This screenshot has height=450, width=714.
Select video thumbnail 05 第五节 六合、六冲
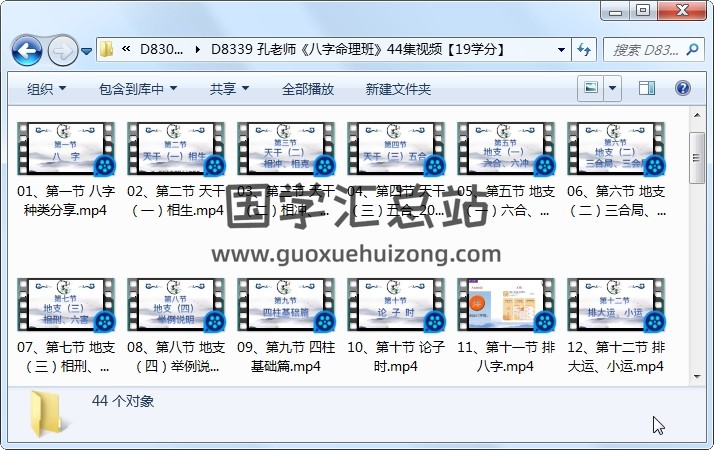pyautogui.click(x=506, y=149)
